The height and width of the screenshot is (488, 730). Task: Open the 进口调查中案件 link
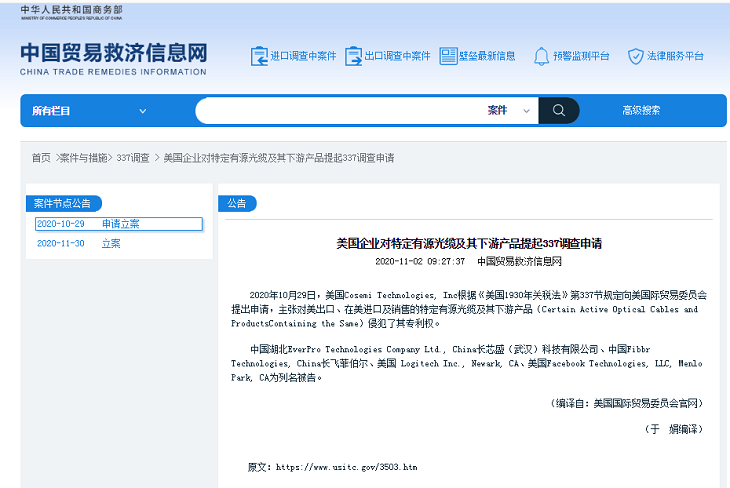pos(303,56)
